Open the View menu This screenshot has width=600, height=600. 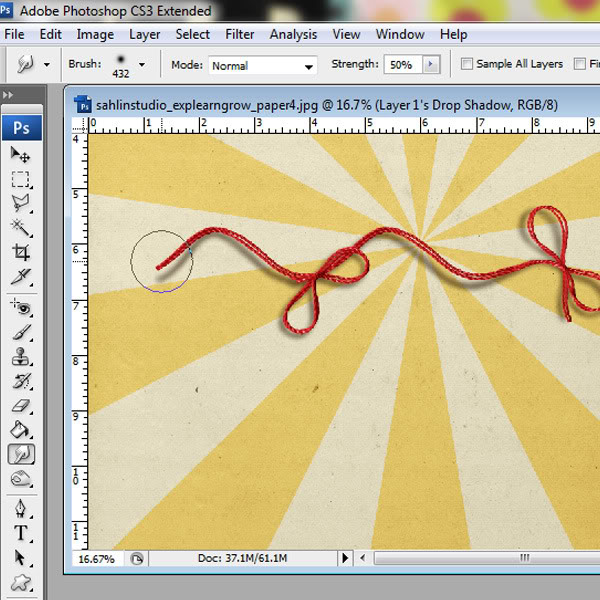point(346,34)
